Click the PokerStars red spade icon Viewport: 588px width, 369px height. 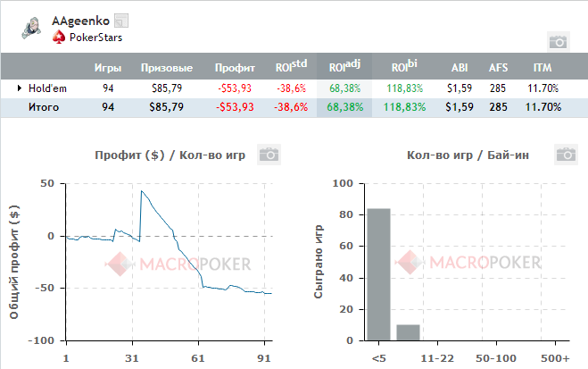[x=60, y=38]
